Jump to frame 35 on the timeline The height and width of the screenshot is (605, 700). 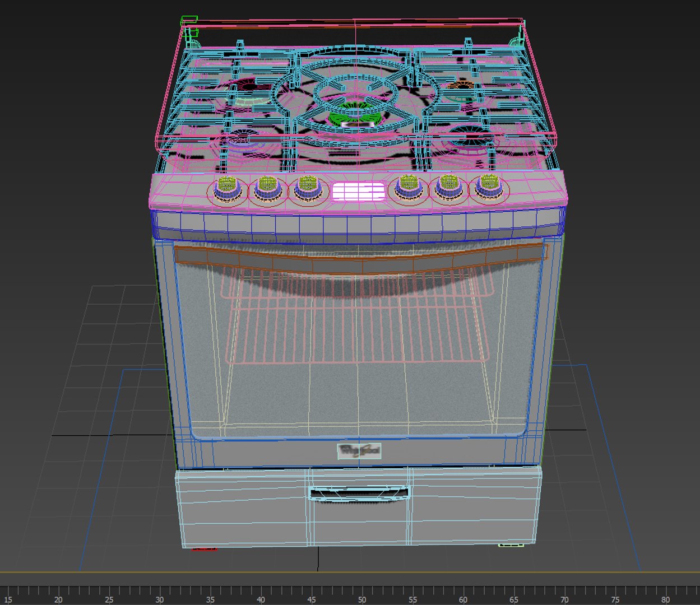[x=210, y=599]
